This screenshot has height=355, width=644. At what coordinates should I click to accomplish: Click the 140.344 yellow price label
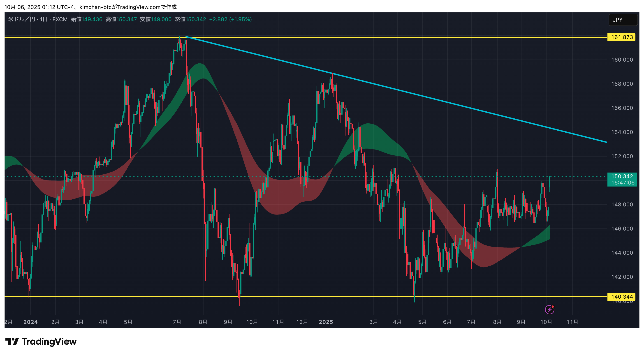[621, 297]
